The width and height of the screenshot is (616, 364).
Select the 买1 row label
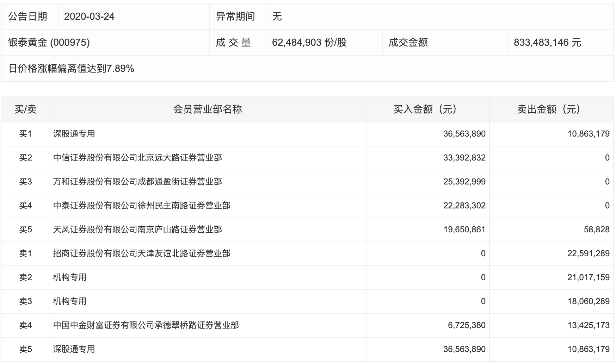click(25, 134)
